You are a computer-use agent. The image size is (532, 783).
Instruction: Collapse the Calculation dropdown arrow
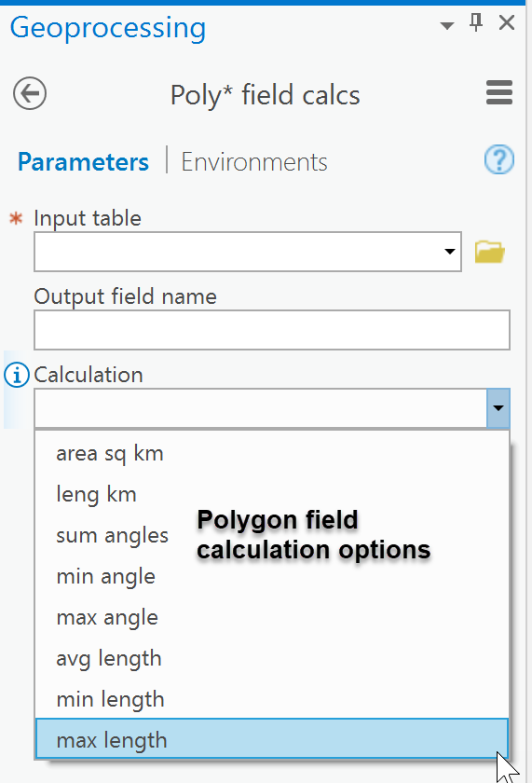tap(498, 408)
